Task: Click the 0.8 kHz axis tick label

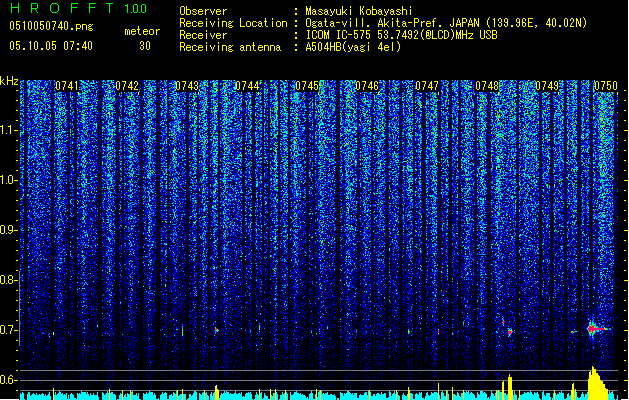Action: point(8,280)
